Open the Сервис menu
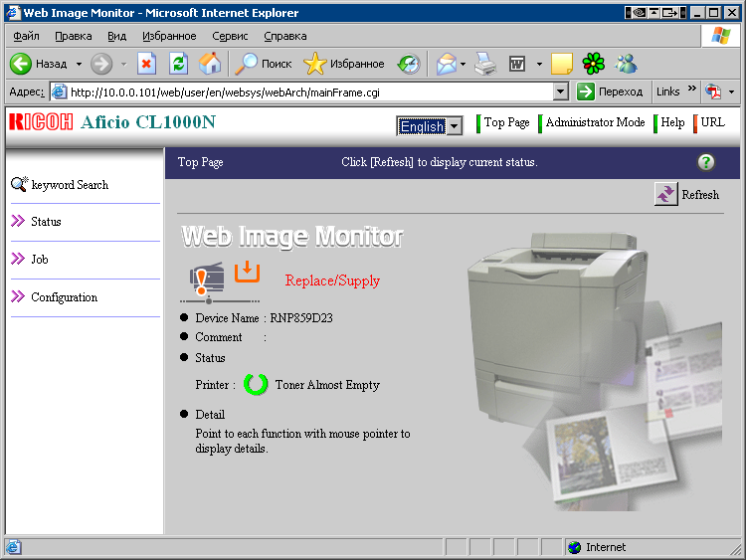Viewport: 746px width, 560px height. pyautogui.click(x=230, y=36)
